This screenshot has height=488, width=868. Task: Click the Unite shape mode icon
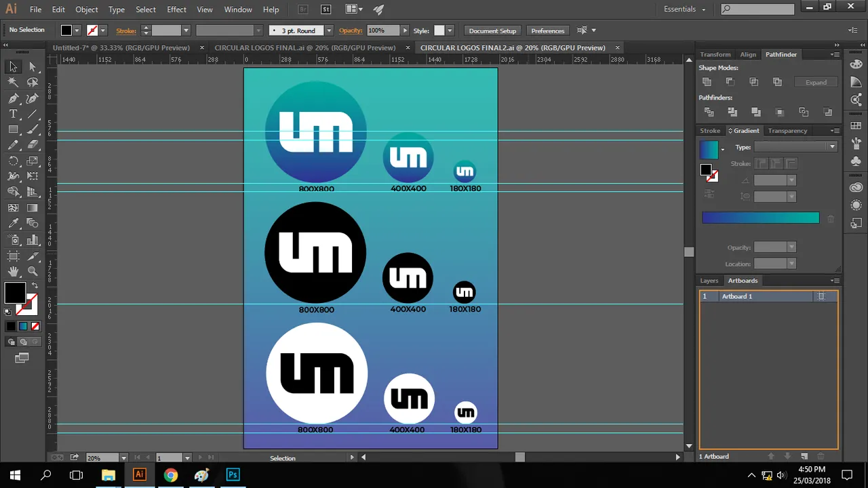point(707,82)
